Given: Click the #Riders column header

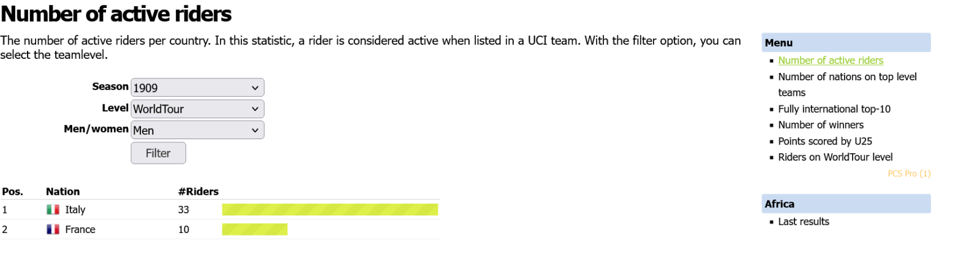Looking at the screenshot, I should coord(198,191).
